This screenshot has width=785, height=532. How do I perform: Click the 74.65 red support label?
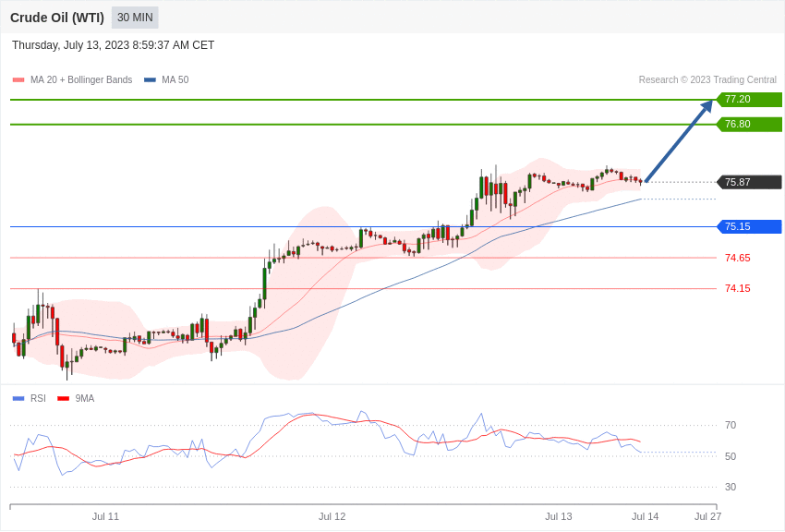point(738,259)
